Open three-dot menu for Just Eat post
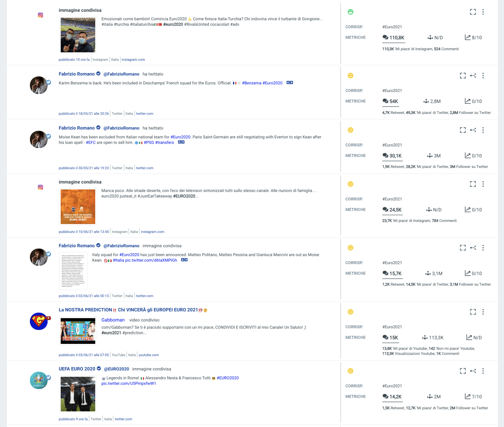 (x=483, y=184)
